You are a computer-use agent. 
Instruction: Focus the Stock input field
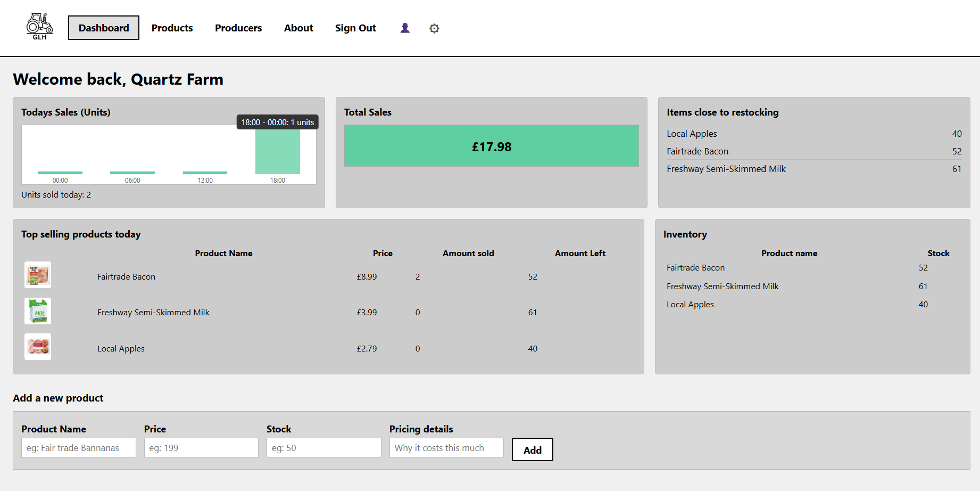pos(323,448)
